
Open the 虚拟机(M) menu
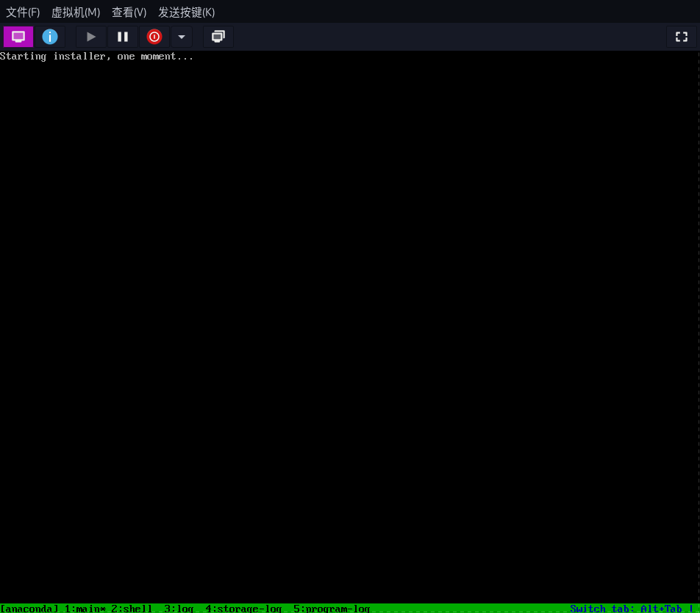point(76,12)
